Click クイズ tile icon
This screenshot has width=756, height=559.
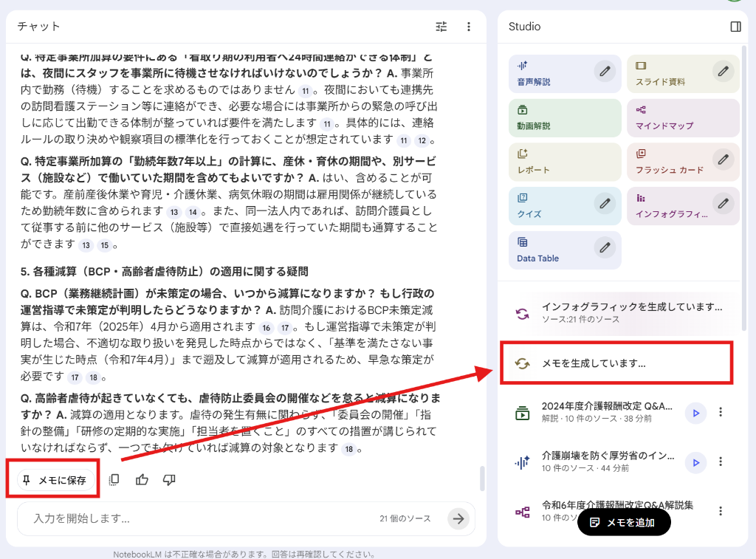523,198
